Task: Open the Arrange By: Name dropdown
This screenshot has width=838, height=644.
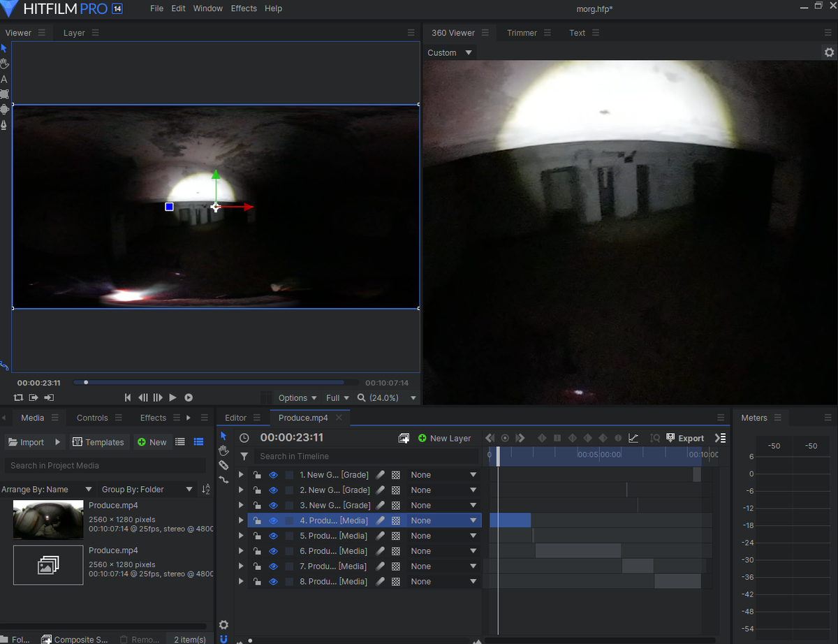Action: tap(47, 490)
